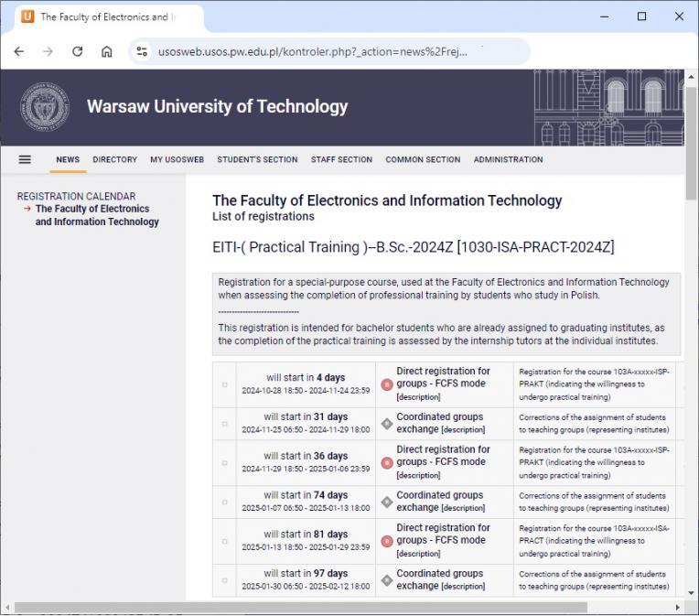The height and width of the screenshot is (616, 699).
Task: Reload the current page
Action: coord(78,52)
